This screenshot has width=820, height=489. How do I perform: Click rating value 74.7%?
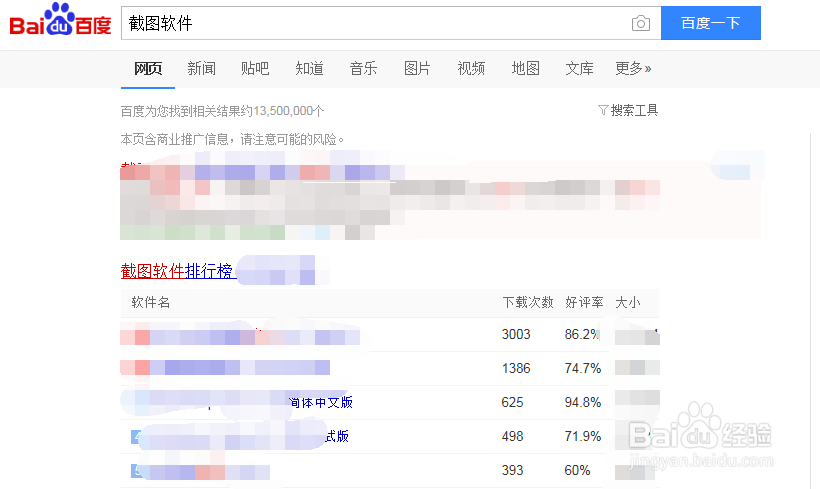(x=583, y=369)
